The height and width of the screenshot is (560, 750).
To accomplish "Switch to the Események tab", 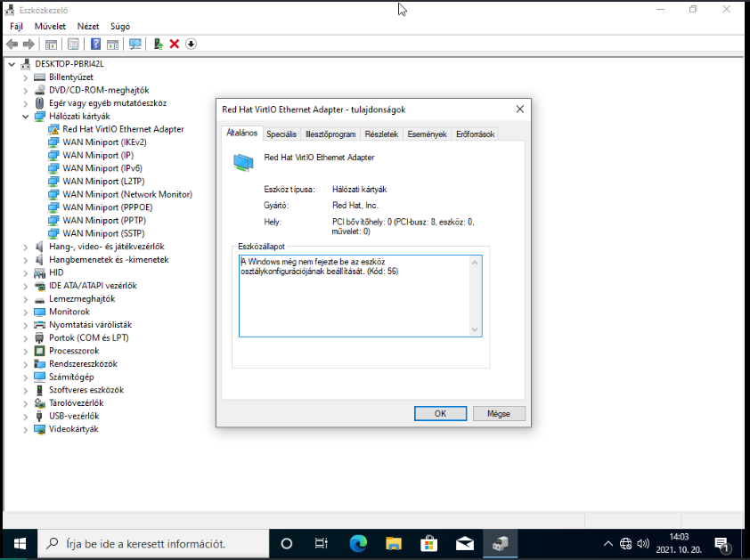I will click(428, 134).
